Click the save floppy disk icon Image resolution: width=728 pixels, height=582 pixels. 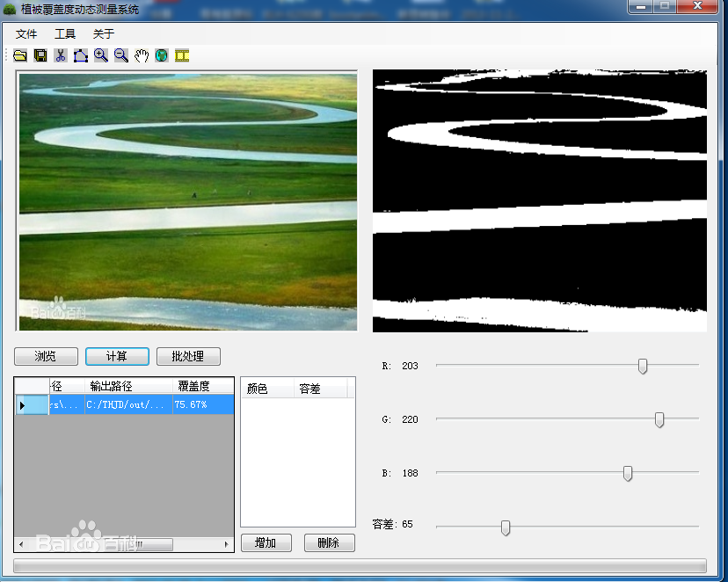pos(40,55)
